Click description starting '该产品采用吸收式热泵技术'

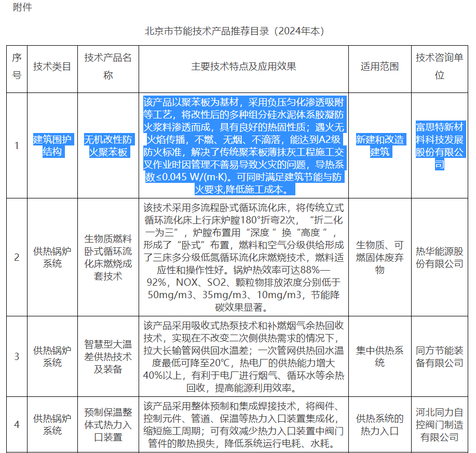click(243, 356)
